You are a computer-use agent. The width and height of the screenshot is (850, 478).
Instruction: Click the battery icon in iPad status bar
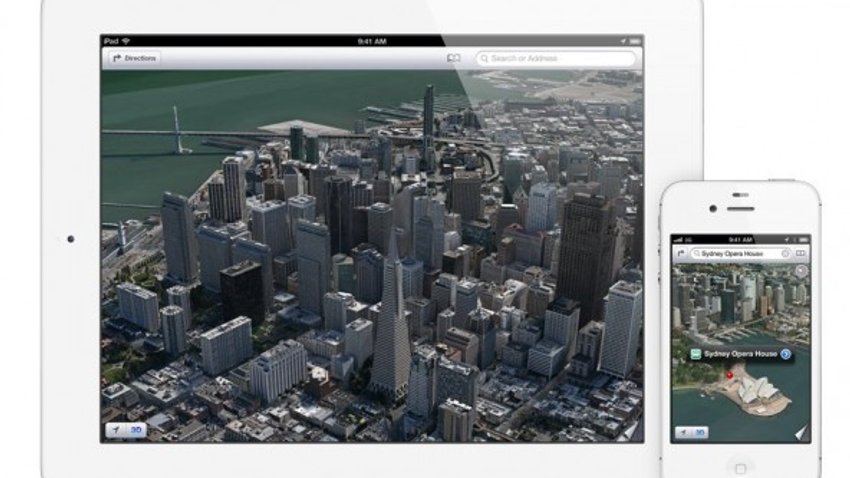click(x=635, y=41)
